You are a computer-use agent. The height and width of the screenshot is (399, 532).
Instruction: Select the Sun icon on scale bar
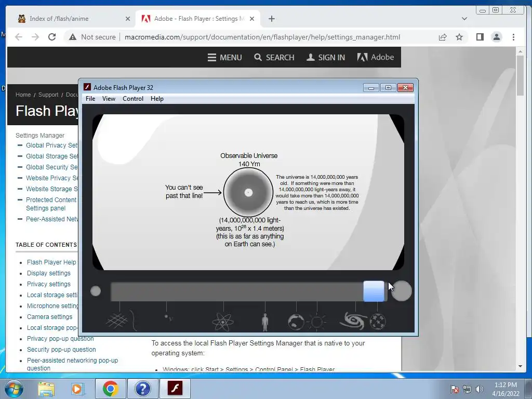(x=317, y=322)
